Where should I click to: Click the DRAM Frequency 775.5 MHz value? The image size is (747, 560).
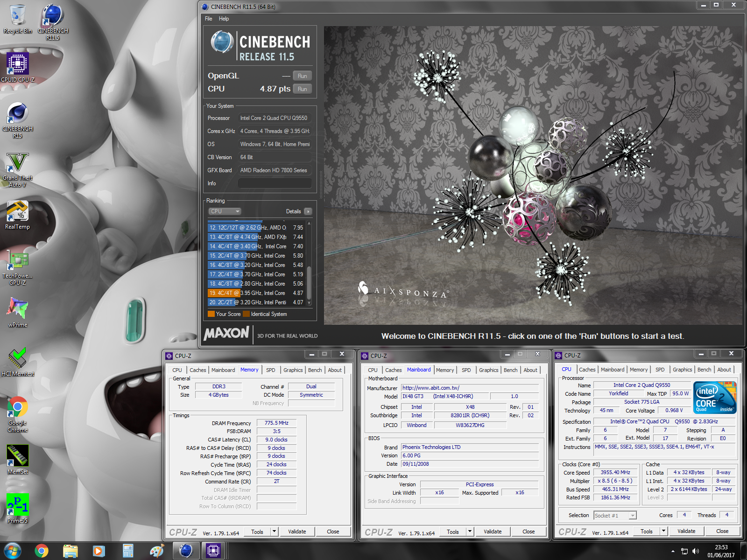(x=276, y=423)
